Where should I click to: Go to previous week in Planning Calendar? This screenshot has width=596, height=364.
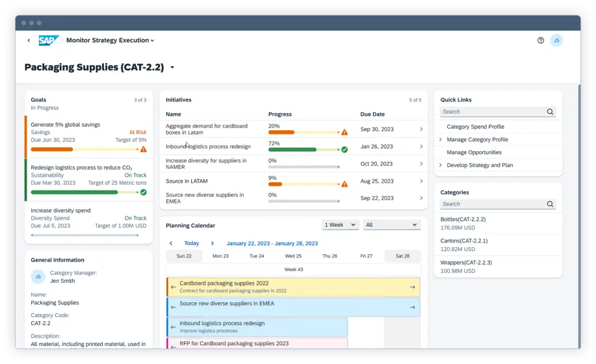click(171, 243)
